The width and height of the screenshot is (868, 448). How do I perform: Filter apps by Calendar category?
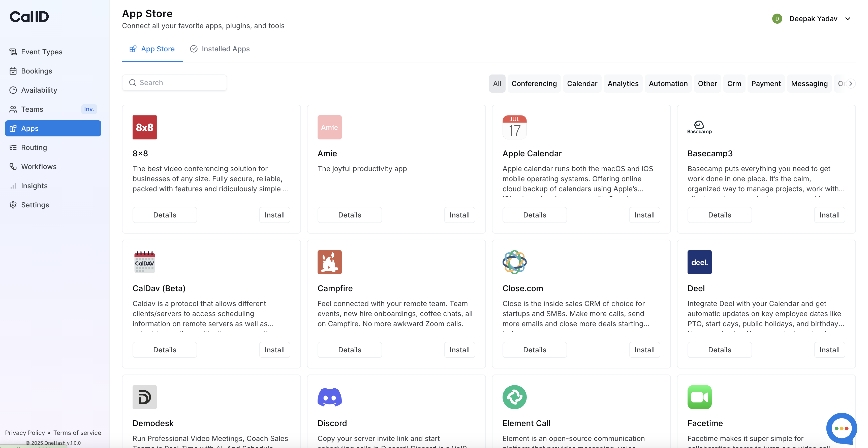582,84
